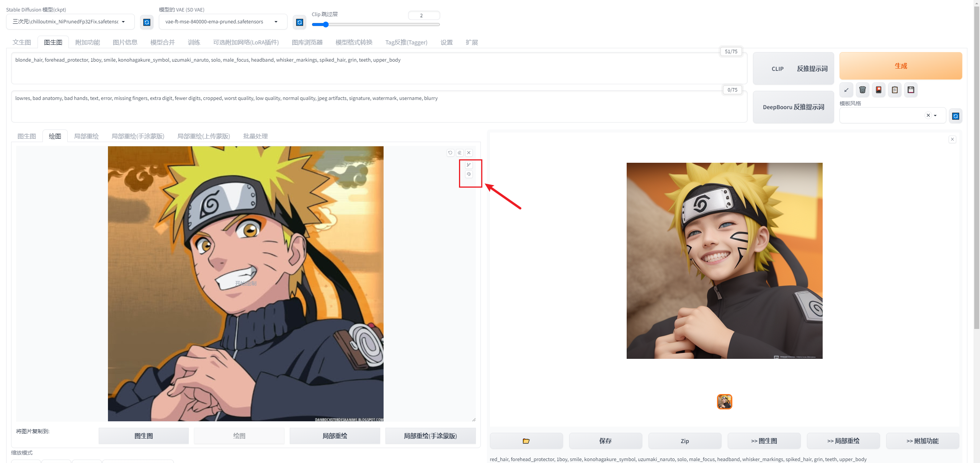This screenshot has width=980, height=463.
Task: Copy the image to 局部重绘 below the canvas
Action: click(x=335, y=436)
